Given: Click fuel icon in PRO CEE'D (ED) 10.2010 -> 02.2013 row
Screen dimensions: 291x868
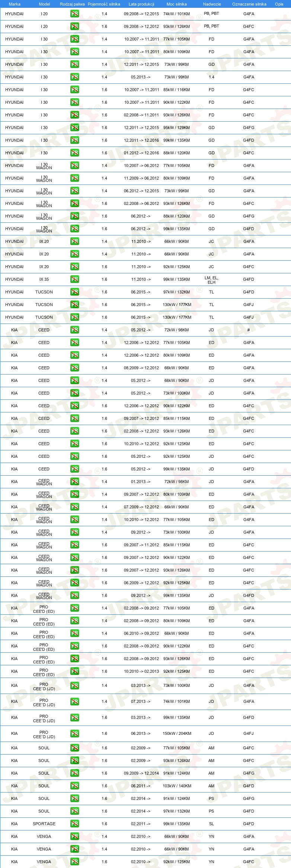Looking at the screenshot, I should pyautogui.click(x=75, y=671).
